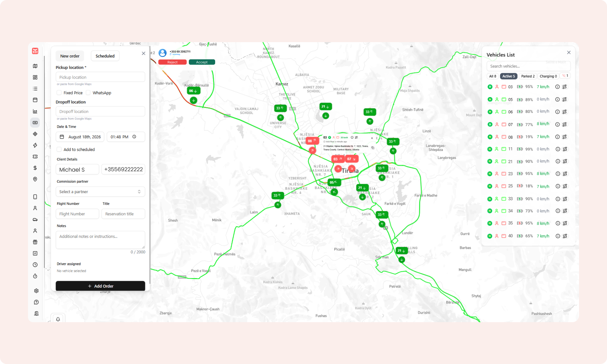The width and height of the screenshot is (607, 364).
Task: Click the Additional notes text area
Action: (x=100, y=240)
